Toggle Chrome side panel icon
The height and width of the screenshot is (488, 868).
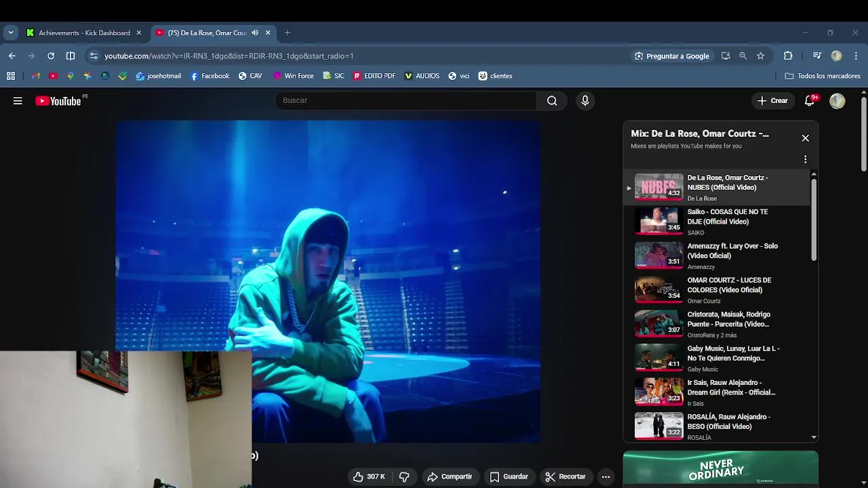[x=71, y=56]
